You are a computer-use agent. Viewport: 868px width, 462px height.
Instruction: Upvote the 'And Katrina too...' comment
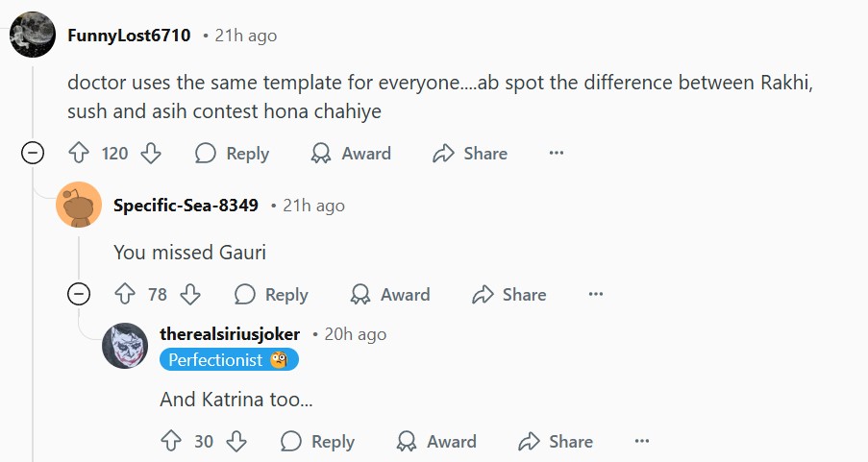click(x=171, y=442)
